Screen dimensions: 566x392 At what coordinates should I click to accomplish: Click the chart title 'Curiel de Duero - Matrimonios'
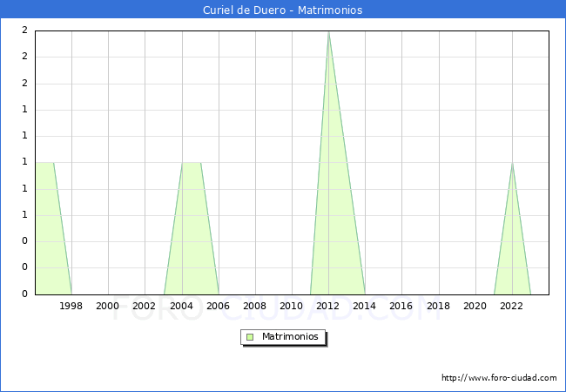click(x=283, y=10)
